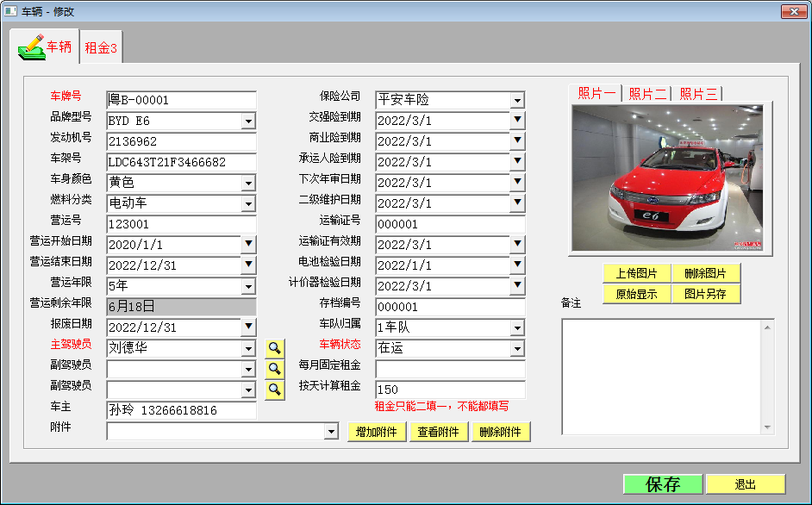The height and width of the screenshot is (505, 812).
Task: Click the 车架号 input field
Action: 181,162
